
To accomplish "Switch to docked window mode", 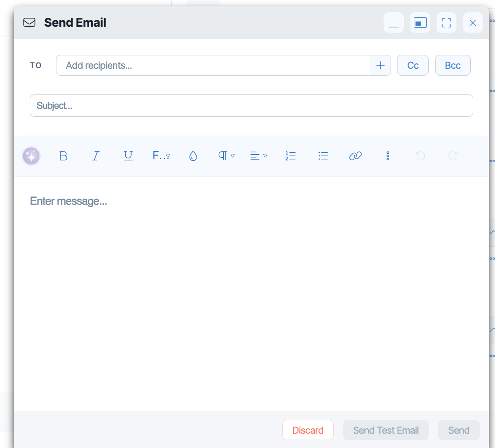I will point(420,23).
